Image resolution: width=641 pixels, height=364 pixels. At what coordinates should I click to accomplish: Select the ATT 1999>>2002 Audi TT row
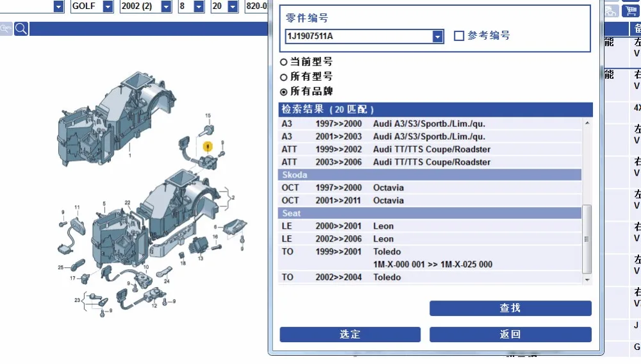(x=430, y=149)
